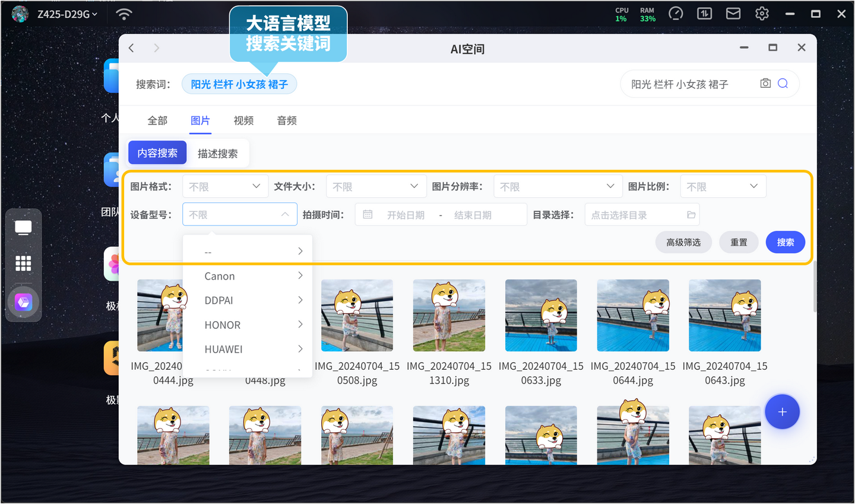The width and height of the screenshot is (855, 504).
Task: Click the calendar icon in date range
Action: coord(368,215)
